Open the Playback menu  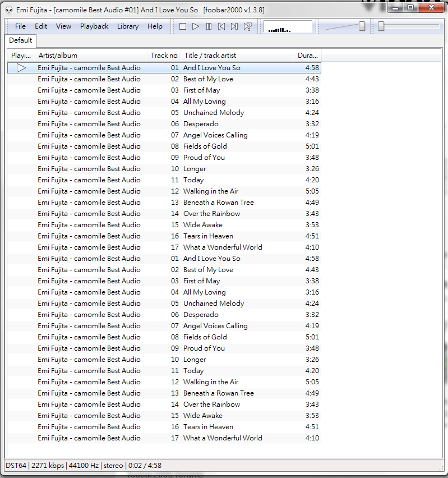pos(94,26)
